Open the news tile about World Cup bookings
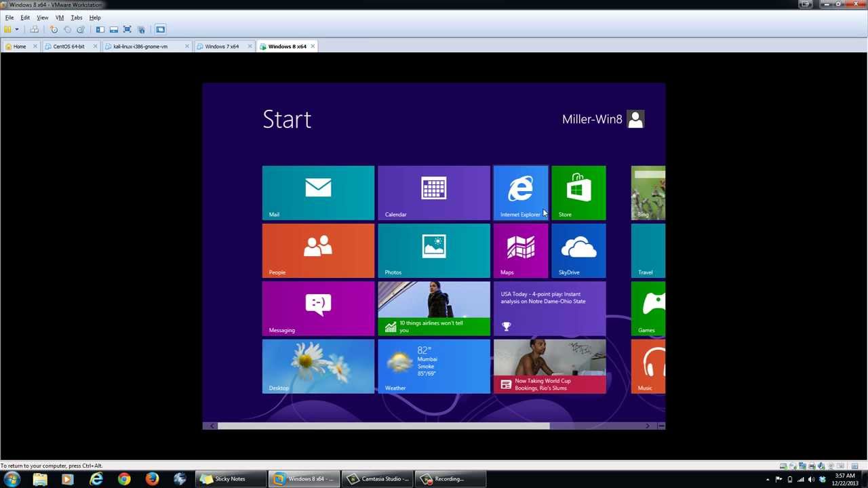The width and height of the screenshot is (868, 488). (550, 367)
